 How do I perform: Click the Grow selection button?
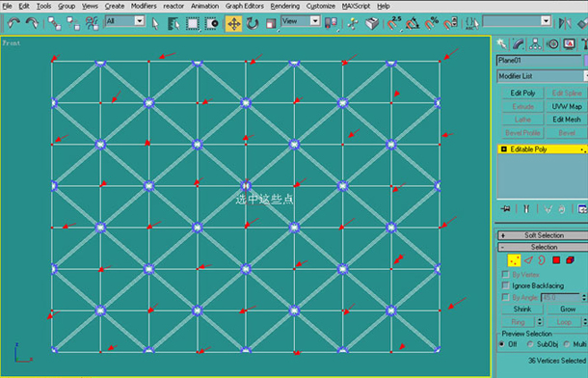568,309
